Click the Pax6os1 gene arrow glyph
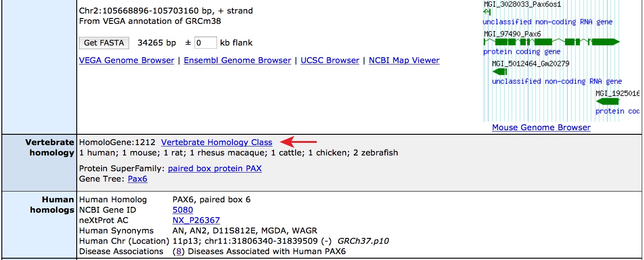Viewport: 644px width, 260px height. 487,12
